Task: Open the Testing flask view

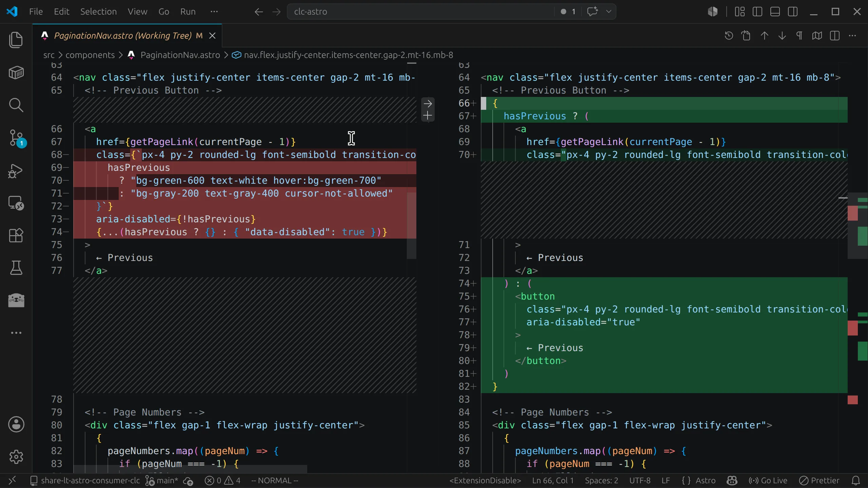Action: click(16, 268)
